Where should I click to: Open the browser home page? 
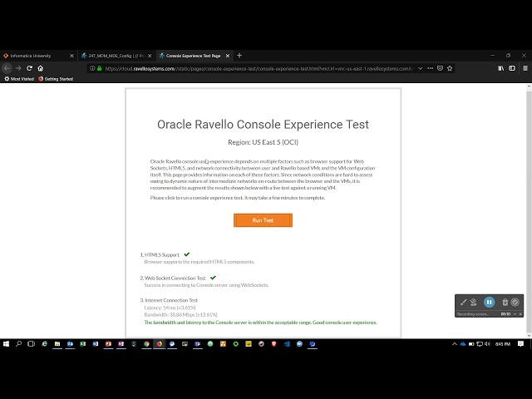pyautogui.click(x=41, y=68)
